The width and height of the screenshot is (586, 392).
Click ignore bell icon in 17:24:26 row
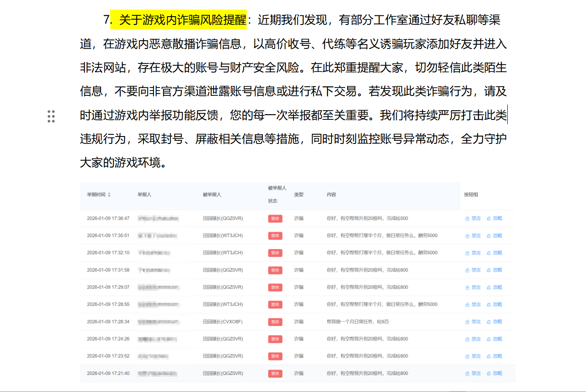point(489,339)
